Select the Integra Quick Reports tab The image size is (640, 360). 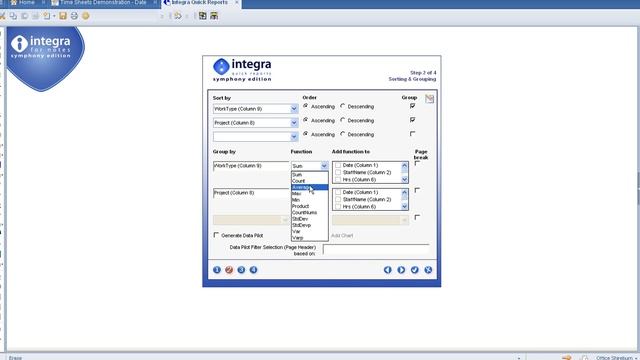click(199, 2)
